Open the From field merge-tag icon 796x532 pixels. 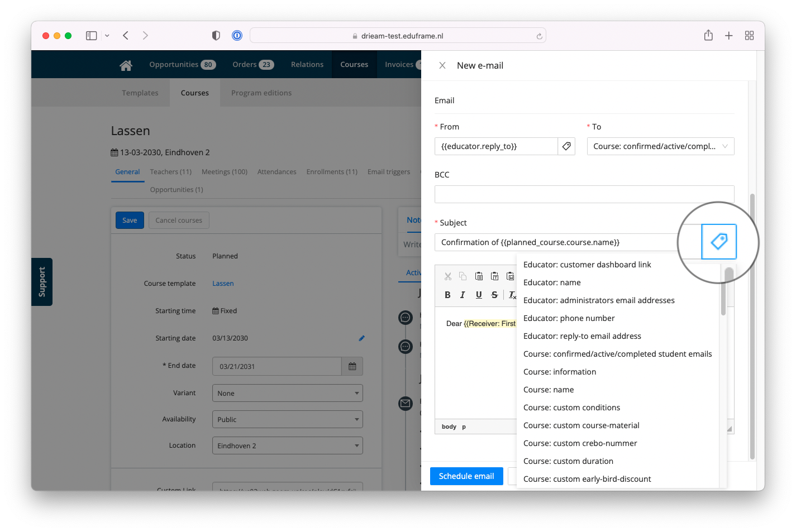point(566,146)
